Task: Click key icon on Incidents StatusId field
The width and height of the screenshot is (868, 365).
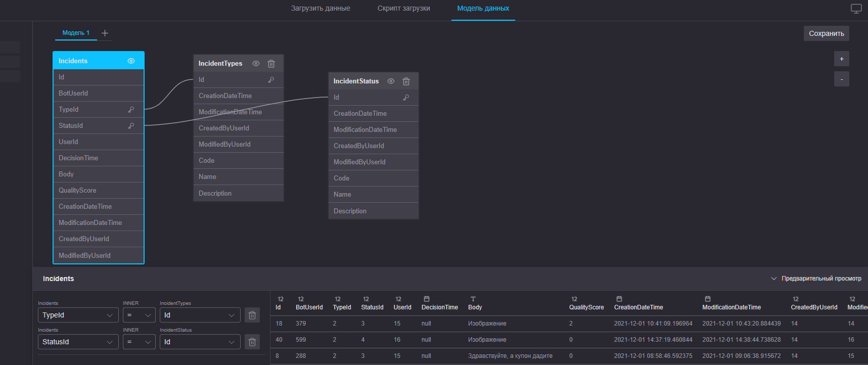Action: 131,126
